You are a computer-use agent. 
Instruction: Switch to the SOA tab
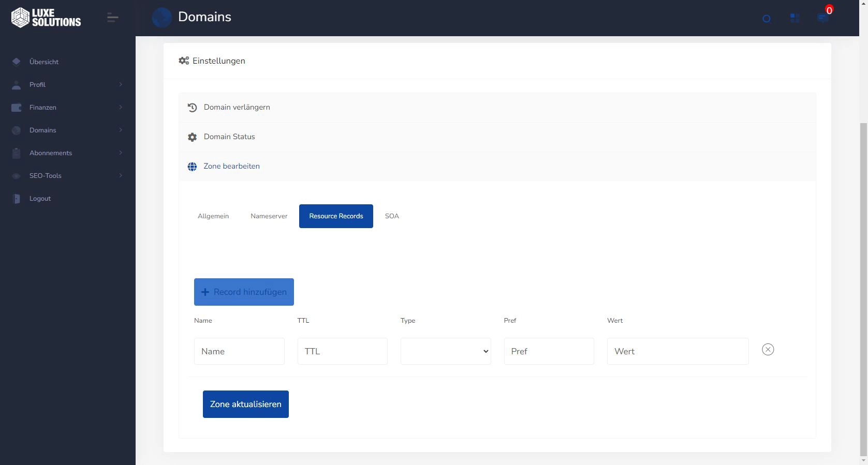(392, 216)
